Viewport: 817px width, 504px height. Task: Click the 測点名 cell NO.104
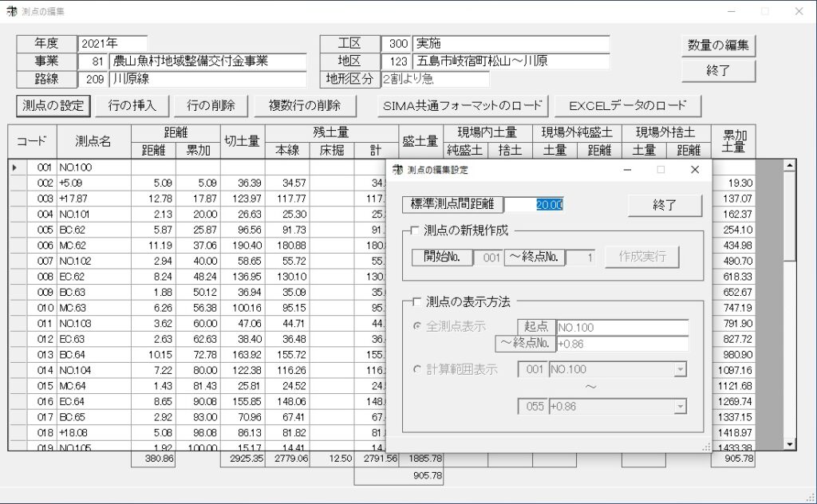[x=94, y=370]
